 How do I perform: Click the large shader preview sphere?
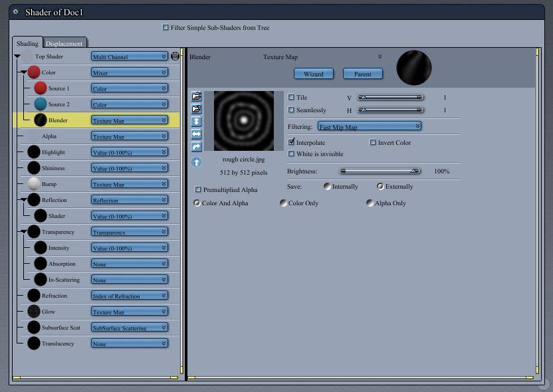414,68
